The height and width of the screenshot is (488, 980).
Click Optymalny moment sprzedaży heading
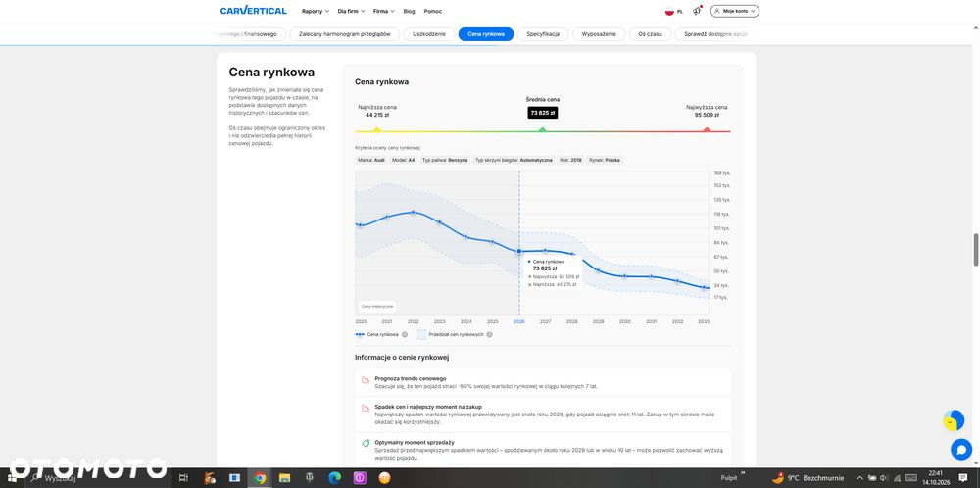(x=415, y=442)
